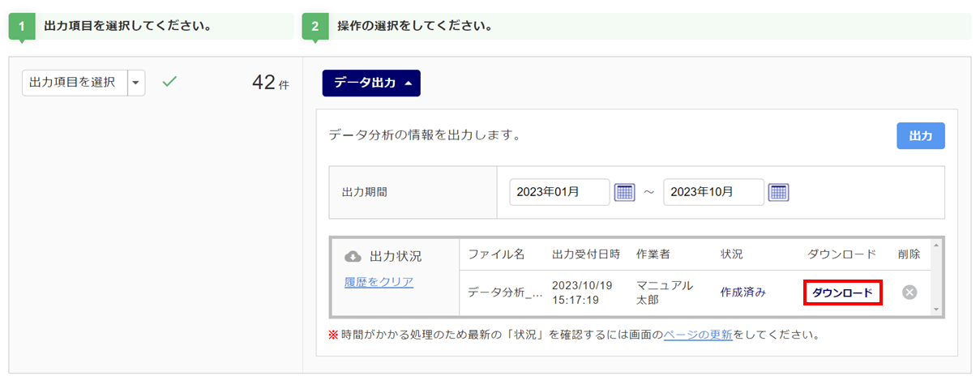Screen dimensions: 980x380
Task: Open the end month calendar picker
Action: (778, 192)
